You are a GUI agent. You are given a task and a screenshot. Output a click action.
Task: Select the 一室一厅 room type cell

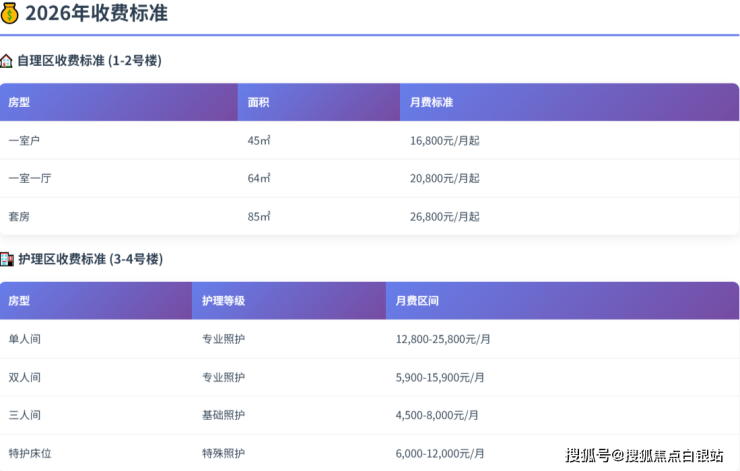[x=30, y=178]
